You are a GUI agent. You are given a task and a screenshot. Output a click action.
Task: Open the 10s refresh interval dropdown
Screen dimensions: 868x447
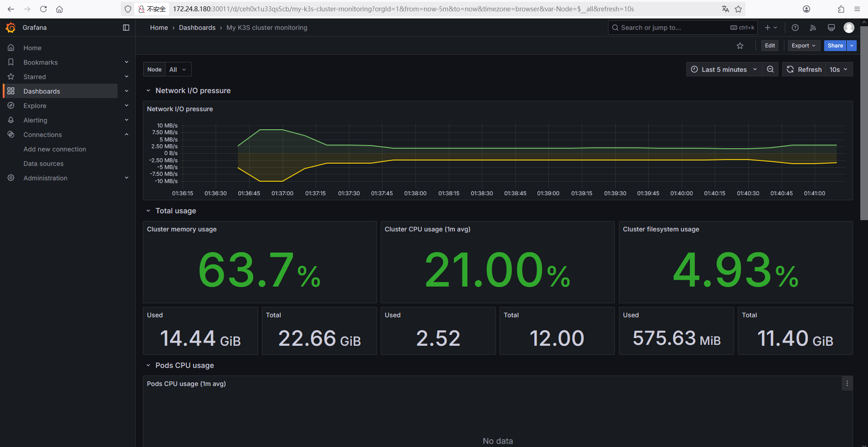point(839,70)
